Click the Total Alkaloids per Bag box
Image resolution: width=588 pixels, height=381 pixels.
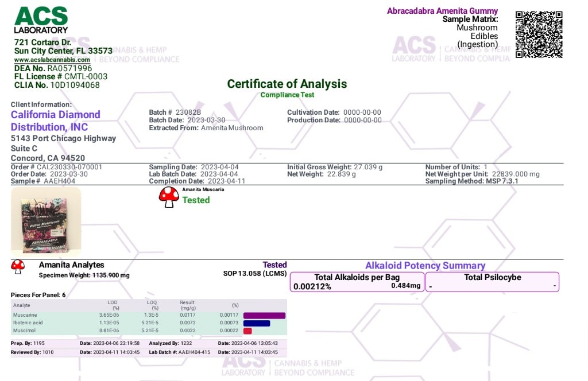pyautogui.click(x=357, y=282)
